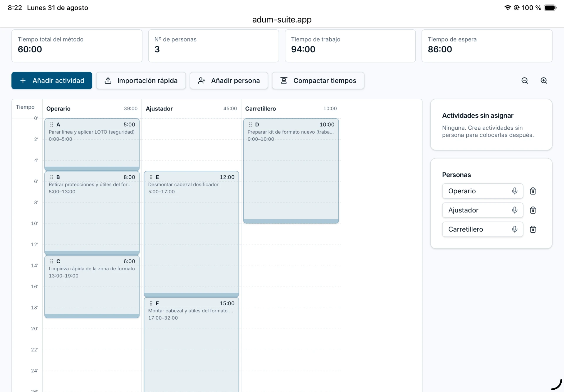
Task: Select activity B Retirar protecciones card
Action: click(x=92, y=213)
